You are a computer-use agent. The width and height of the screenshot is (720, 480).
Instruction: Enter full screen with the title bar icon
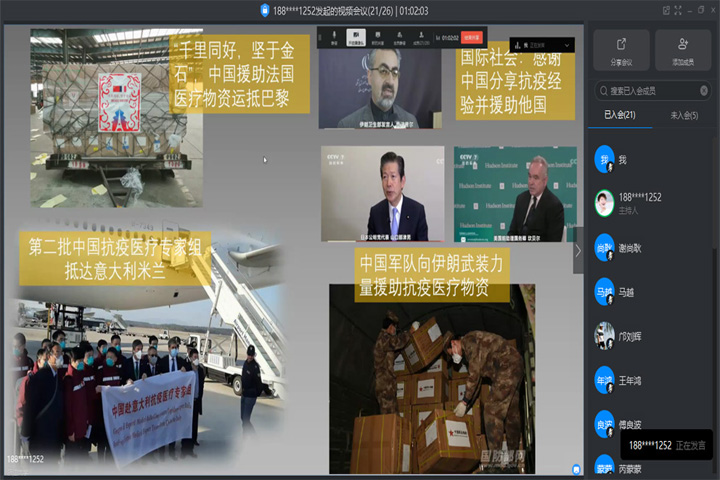tap(678, 11)
